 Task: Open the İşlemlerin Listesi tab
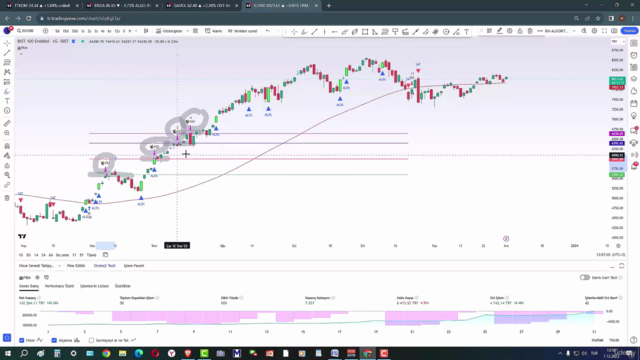[94, 286]
